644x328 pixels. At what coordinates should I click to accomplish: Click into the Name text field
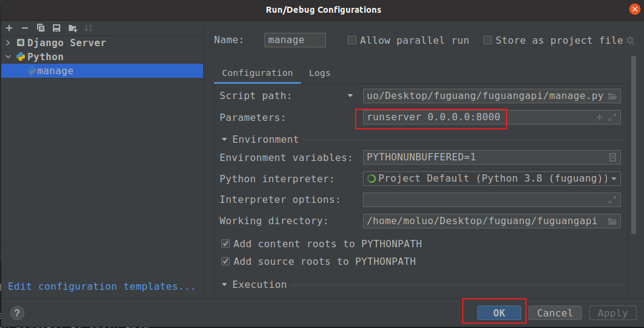pos(295,40)
